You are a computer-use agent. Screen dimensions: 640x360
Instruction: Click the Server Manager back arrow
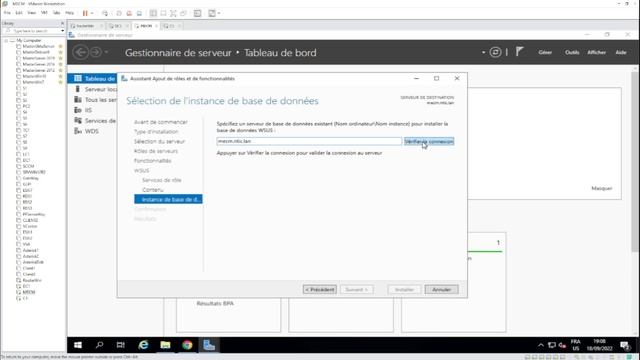pos(80,52)
